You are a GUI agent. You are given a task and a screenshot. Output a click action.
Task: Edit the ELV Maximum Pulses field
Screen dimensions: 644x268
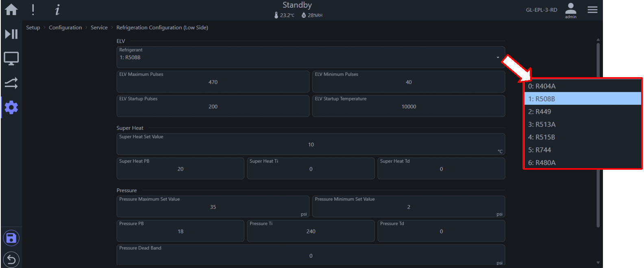[213, 82]
